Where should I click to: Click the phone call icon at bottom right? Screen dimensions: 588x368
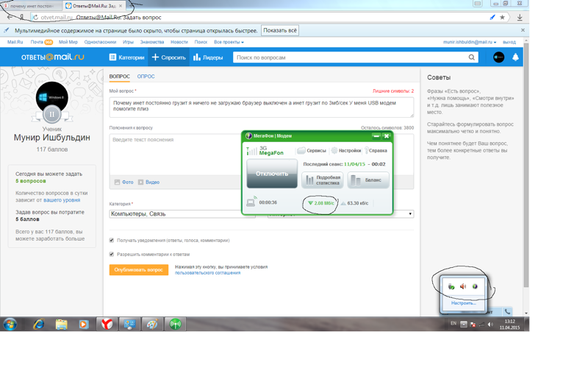click(x=507, y=311)
